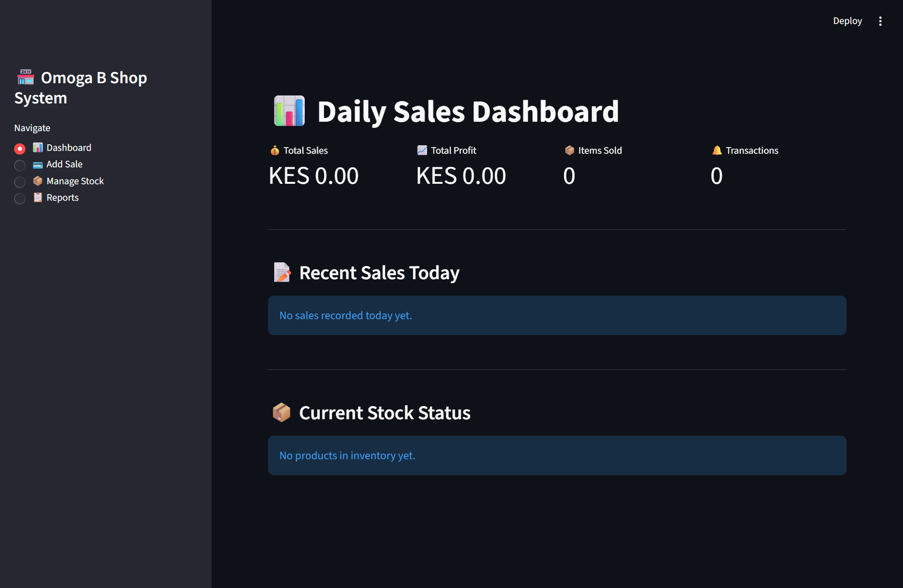Click the Deploy button
Image resolution: width=903 pixels, height=588 pixels.
848,21
